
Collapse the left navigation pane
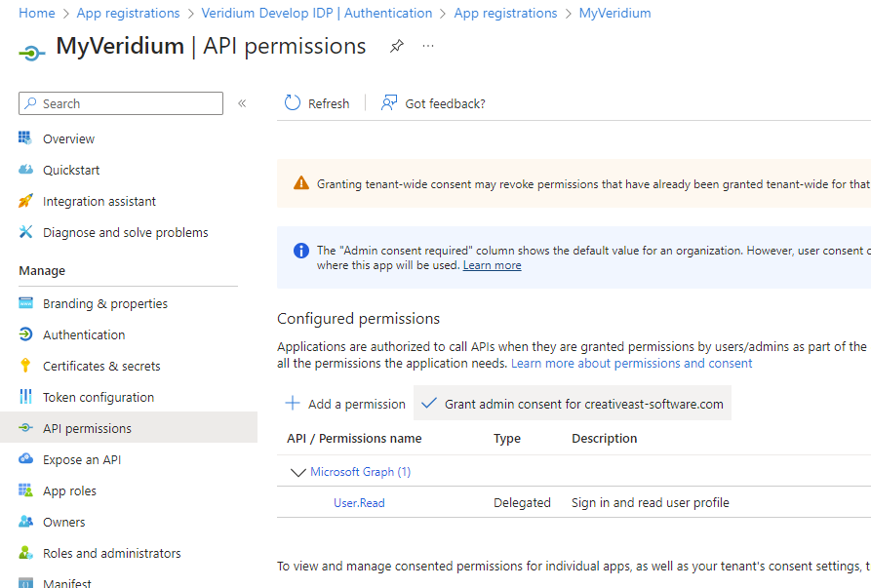pos(242,102)
